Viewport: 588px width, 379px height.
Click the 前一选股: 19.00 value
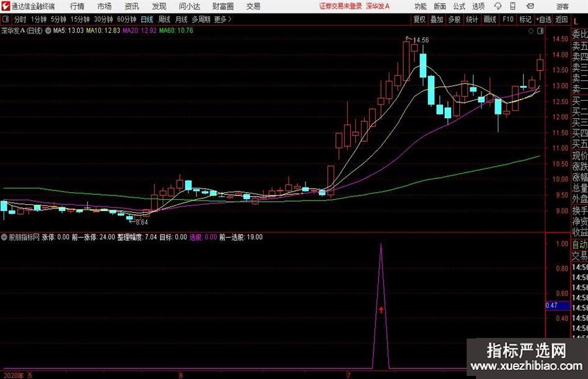coord(241,237)
